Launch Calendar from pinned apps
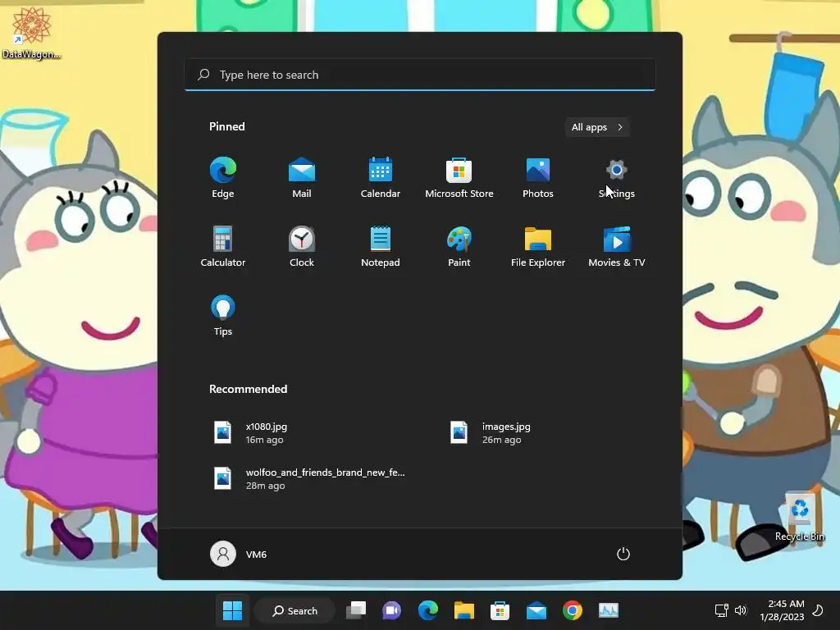840x630 pixels. pyautogui.click(x=381, y=178)
